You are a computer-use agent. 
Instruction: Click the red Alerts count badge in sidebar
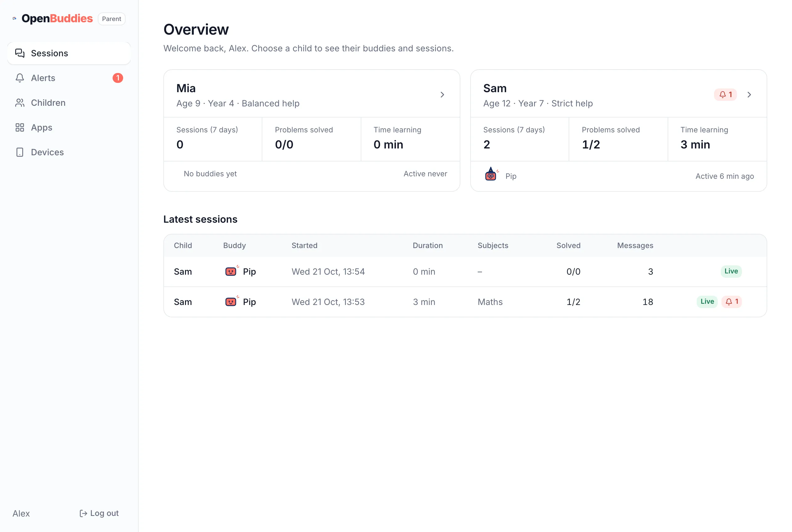click(118, 78)
